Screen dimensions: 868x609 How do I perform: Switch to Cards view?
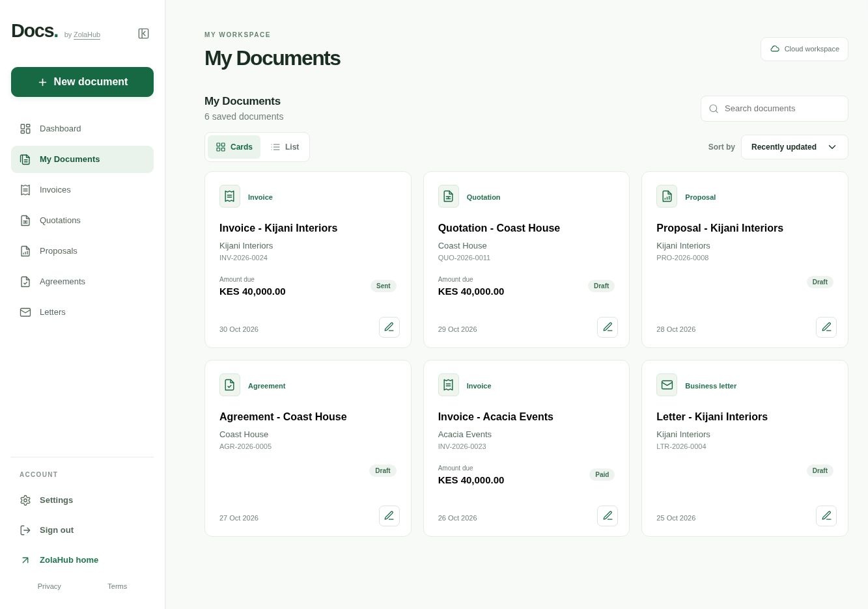pos(234,147)
